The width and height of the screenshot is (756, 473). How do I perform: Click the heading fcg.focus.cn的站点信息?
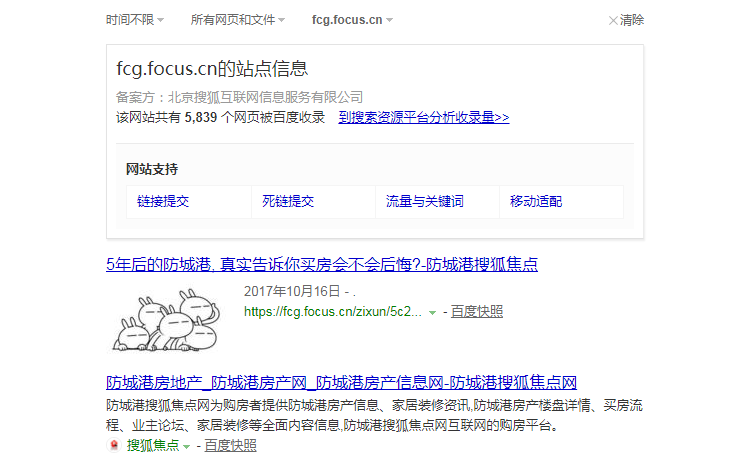click(x=212, y=69)
